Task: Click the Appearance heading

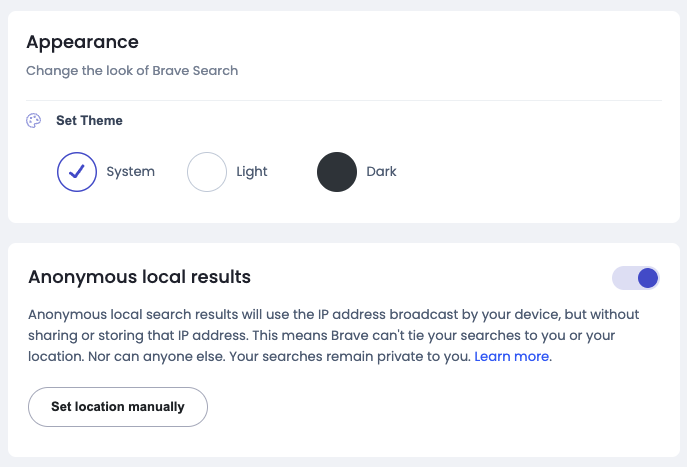Action: point(82,42)
